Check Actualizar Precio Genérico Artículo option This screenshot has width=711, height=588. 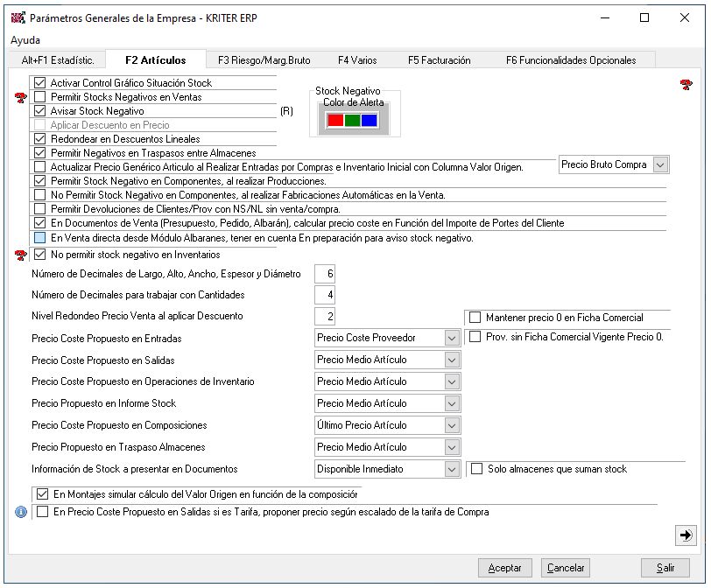(x=40, y=167)
